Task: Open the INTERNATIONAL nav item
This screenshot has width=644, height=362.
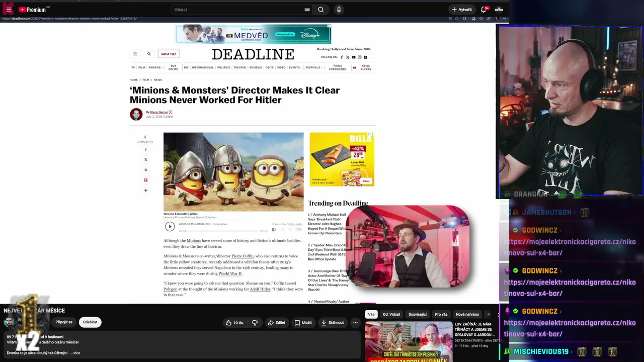Action: tap(203, 67)
